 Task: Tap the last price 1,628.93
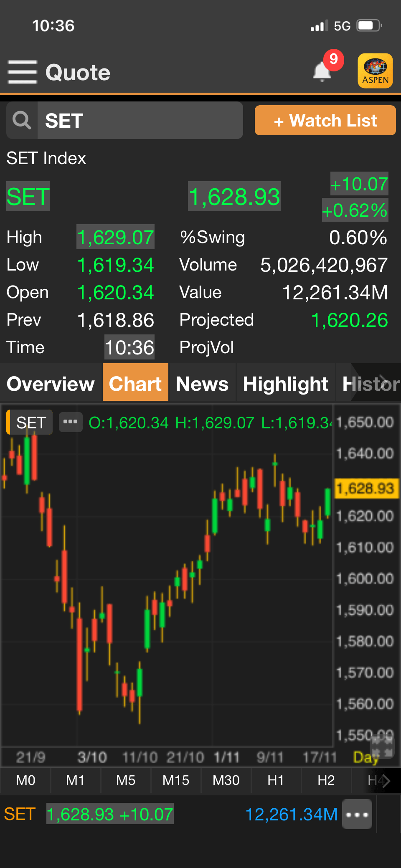pyautogui.click(x=234, y=197)
